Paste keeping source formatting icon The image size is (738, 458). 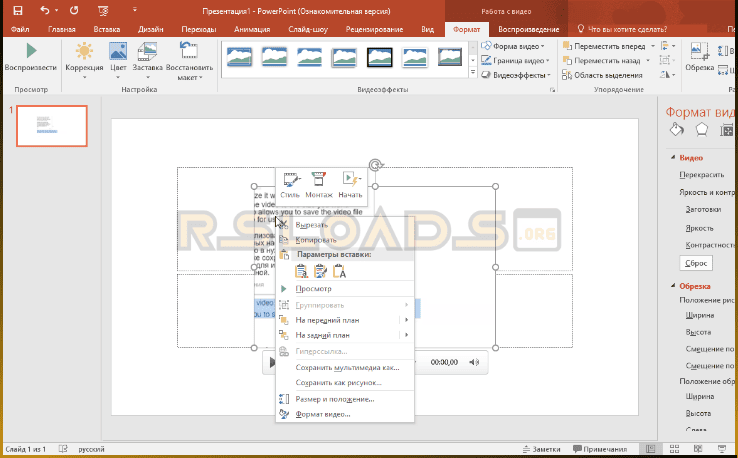tap(320, 271)
